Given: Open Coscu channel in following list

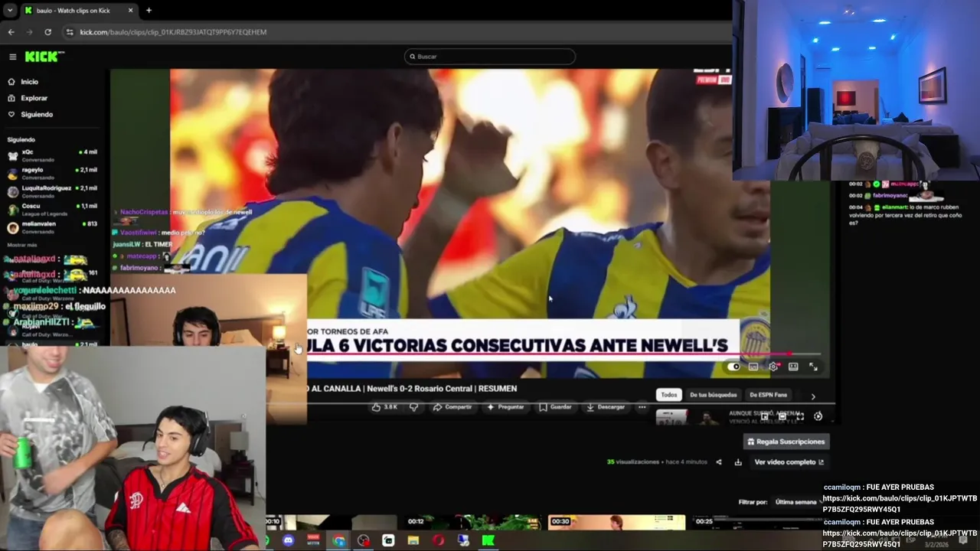Looking at the screenshot, I should pyautogui.click(x=52, y=209).
